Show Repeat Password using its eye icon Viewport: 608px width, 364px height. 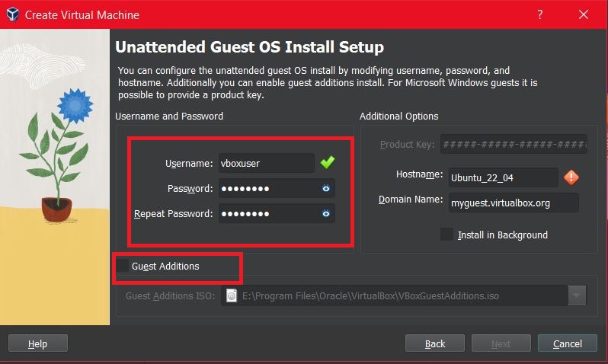click(326, 213)
